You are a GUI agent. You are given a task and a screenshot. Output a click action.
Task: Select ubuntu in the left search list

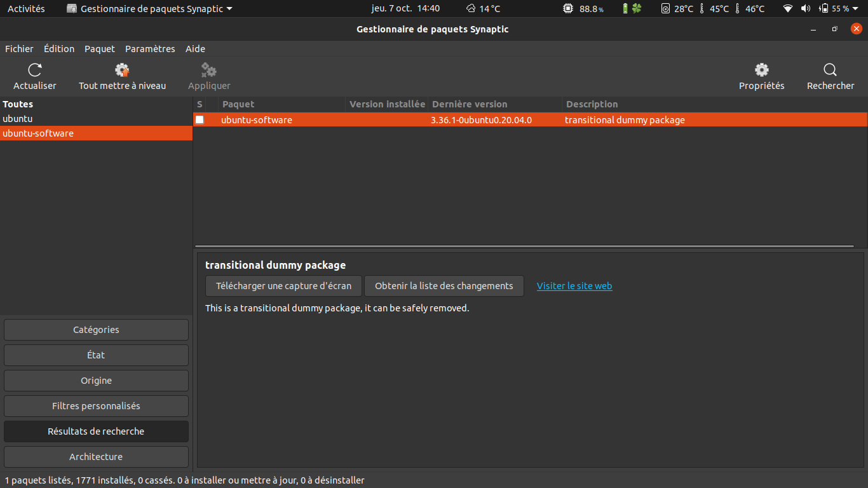pos(96,119)
